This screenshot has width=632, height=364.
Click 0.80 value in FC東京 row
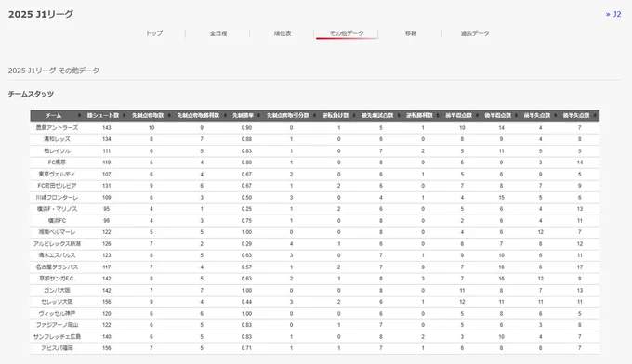click(x=246, y=162)
